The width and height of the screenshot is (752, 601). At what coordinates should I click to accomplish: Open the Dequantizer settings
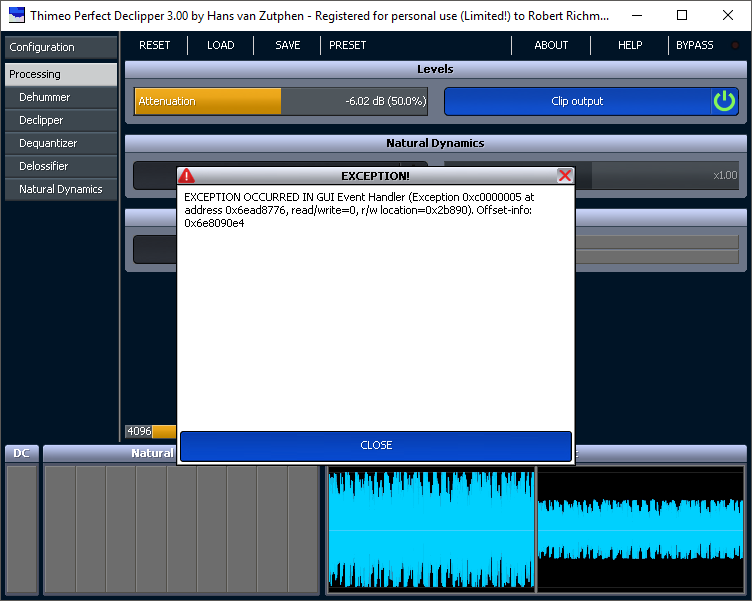(x=61, y=143)
